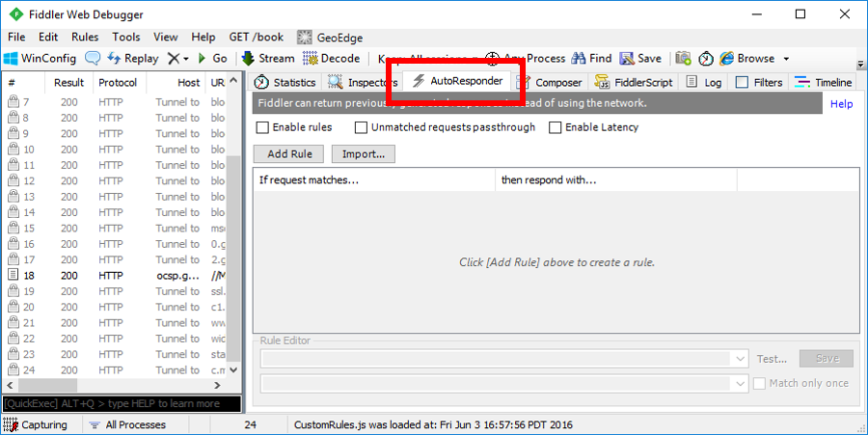The width and height of the screenshot is (868, 435).
Task: Click the Import... button
Action: [364, 154]
